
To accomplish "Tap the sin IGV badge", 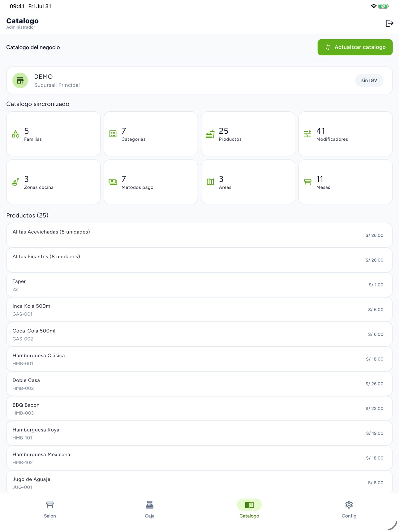I will pos(369,80).
